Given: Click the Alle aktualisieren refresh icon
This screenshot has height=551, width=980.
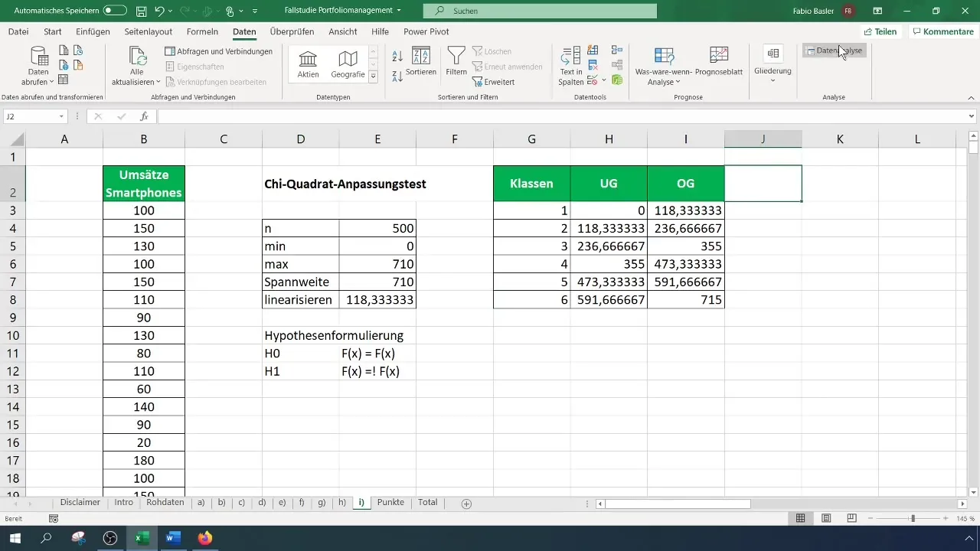Looking at the screenshot, I should point(138,57).
